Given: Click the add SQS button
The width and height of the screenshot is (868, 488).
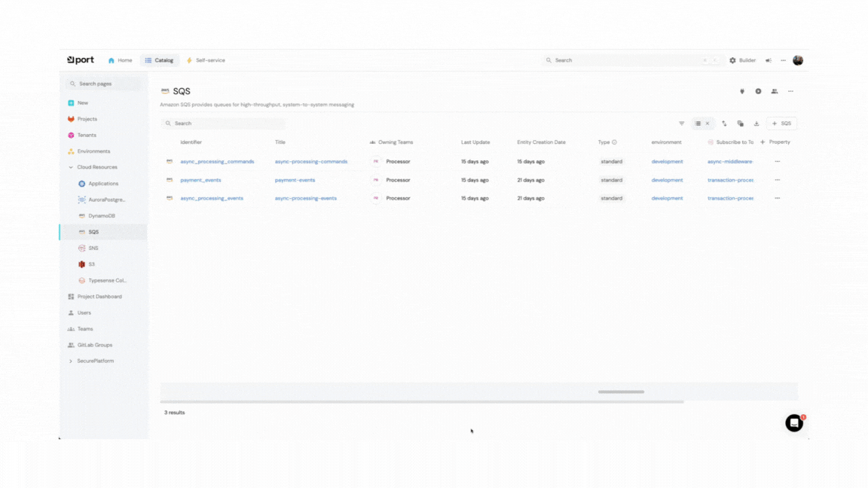Looking at the screenshot, I should click(x=781, y=124).
